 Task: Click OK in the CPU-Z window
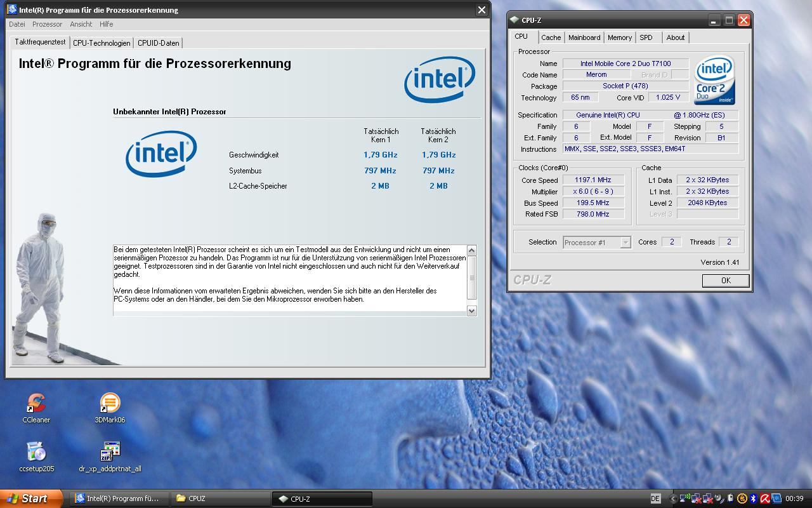point(726,281)
